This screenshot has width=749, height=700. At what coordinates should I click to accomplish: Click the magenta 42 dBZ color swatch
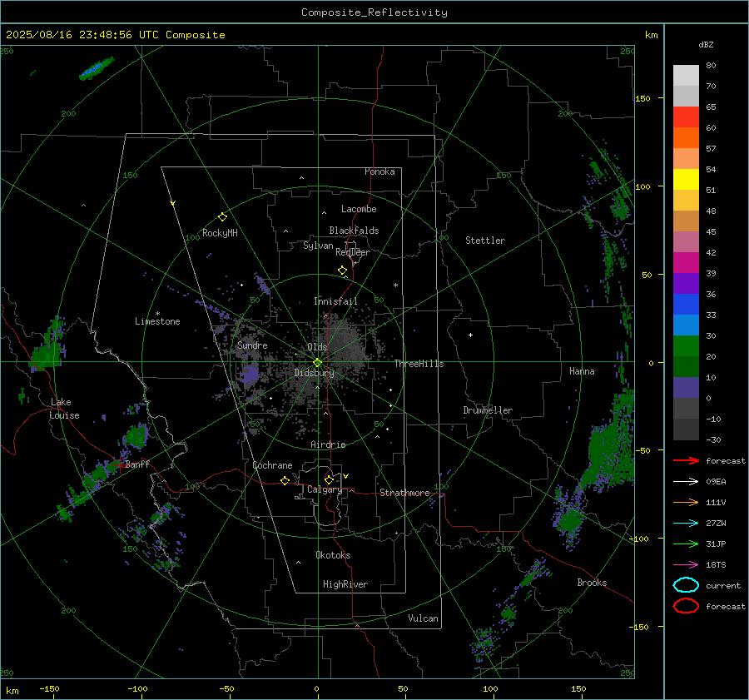(686, 262)
